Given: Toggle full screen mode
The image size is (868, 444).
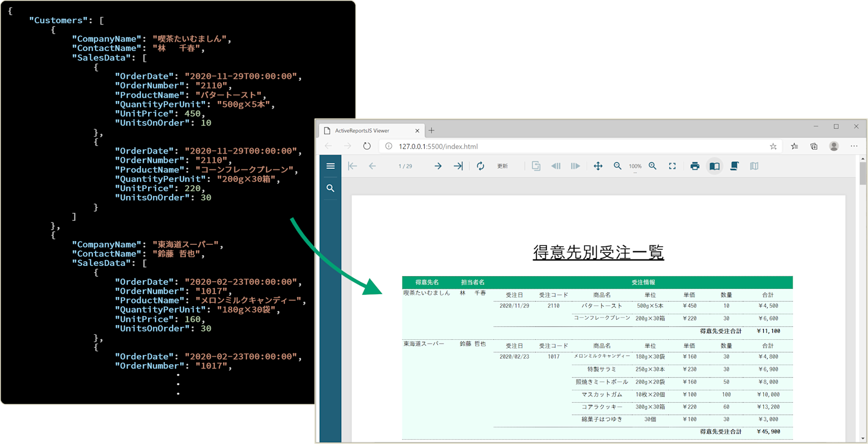Looking at the screenshot, I should (672, 166).
